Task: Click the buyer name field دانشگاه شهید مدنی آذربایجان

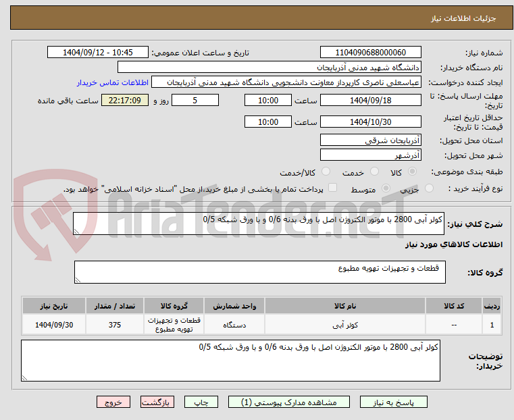Action: coord(269,68)
